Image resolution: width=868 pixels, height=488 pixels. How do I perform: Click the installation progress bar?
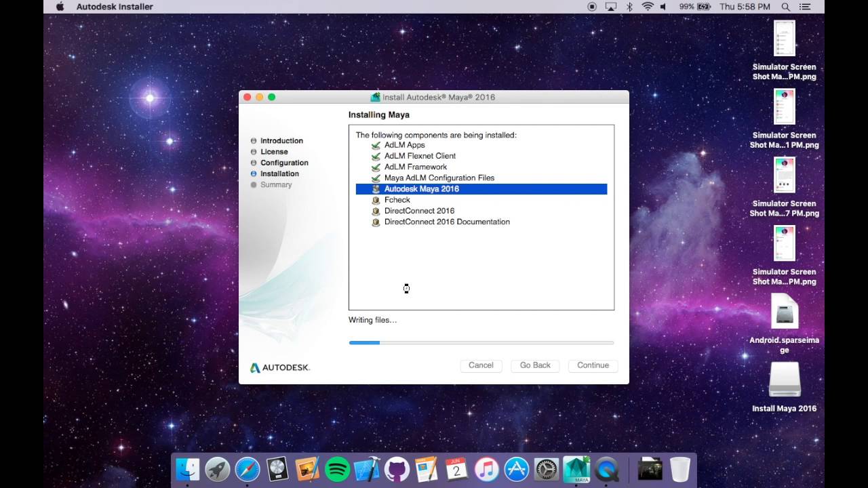point(481,343)
